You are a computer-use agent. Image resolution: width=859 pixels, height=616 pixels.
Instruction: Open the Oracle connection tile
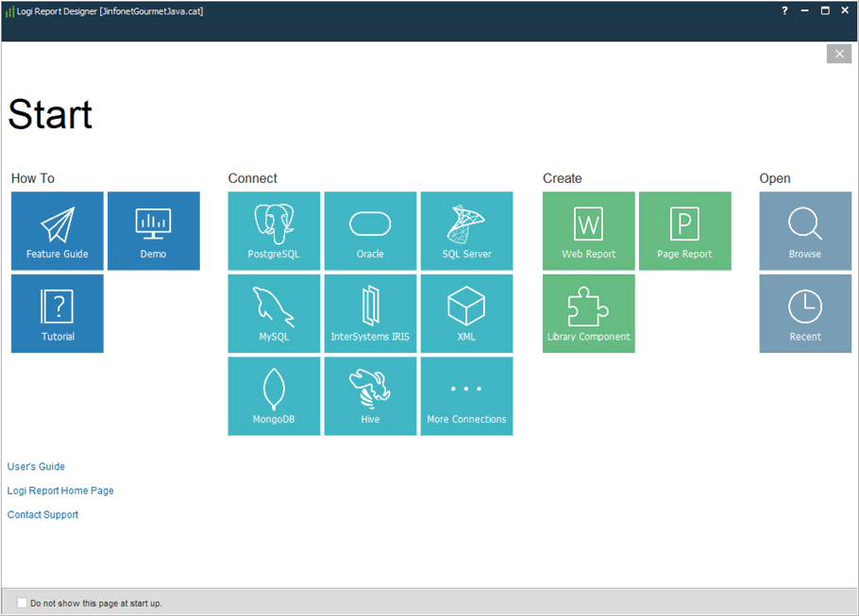click(x=370, y=230)
